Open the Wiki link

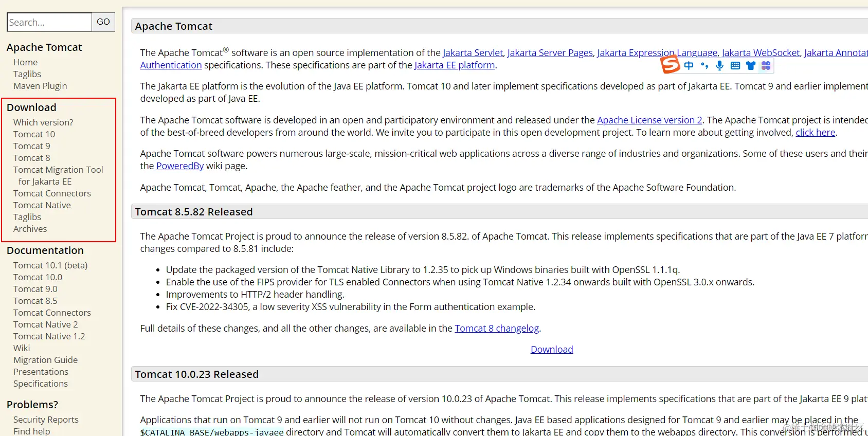(x=22, y=348)
